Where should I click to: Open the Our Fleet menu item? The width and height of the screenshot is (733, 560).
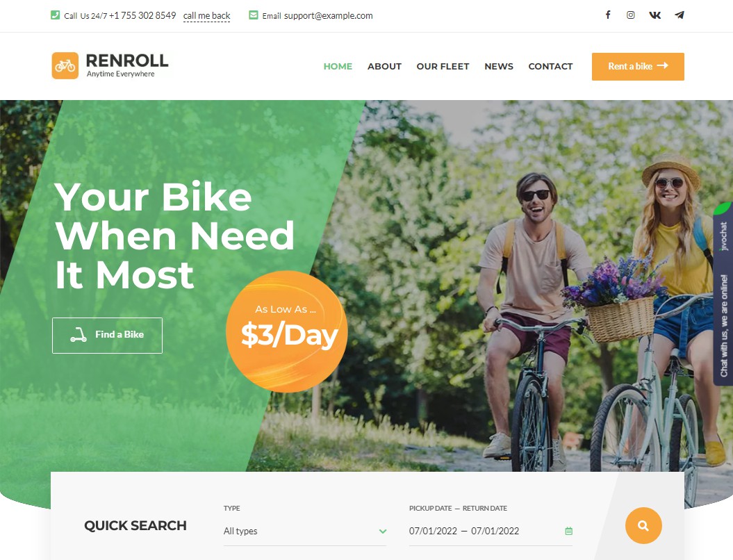click(x=443, y=67)
